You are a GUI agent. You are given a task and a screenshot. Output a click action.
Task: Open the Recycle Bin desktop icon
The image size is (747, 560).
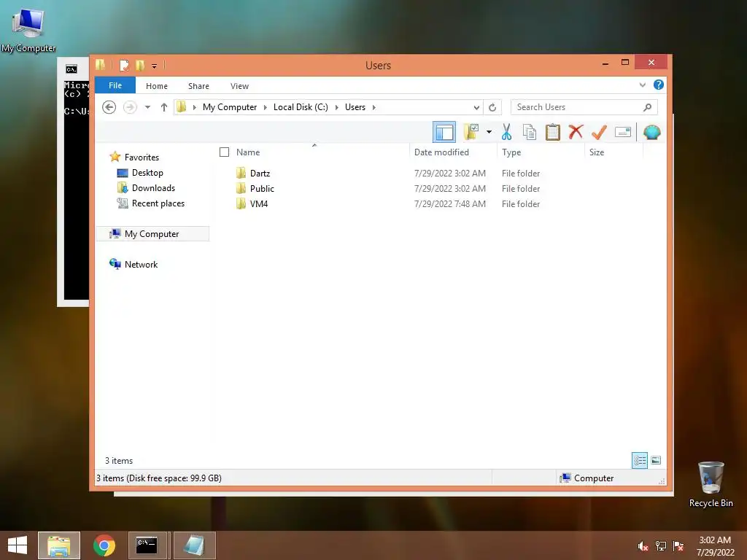pos(711,484)
